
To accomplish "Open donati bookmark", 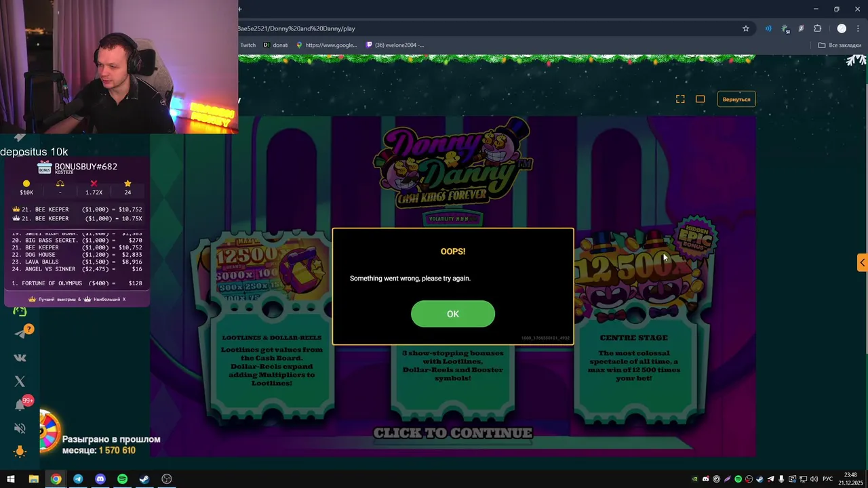I will (x=276, y=45).
